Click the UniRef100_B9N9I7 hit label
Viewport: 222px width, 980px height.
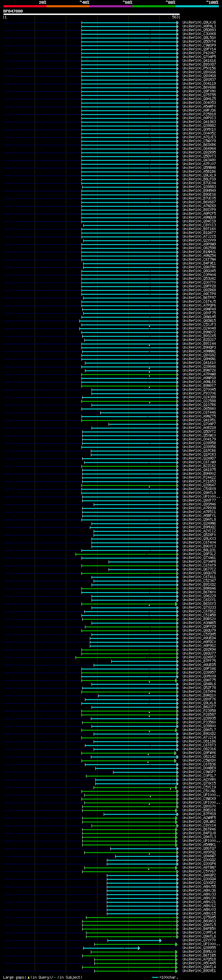point(199,386)
